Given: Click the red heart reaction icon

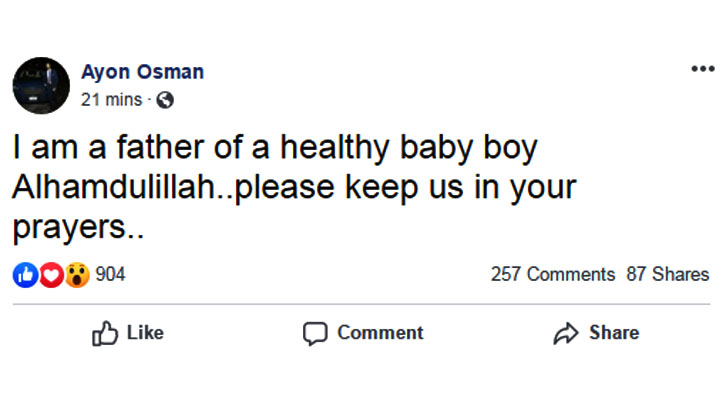Looking at the screenshot, I should [51, 275].
